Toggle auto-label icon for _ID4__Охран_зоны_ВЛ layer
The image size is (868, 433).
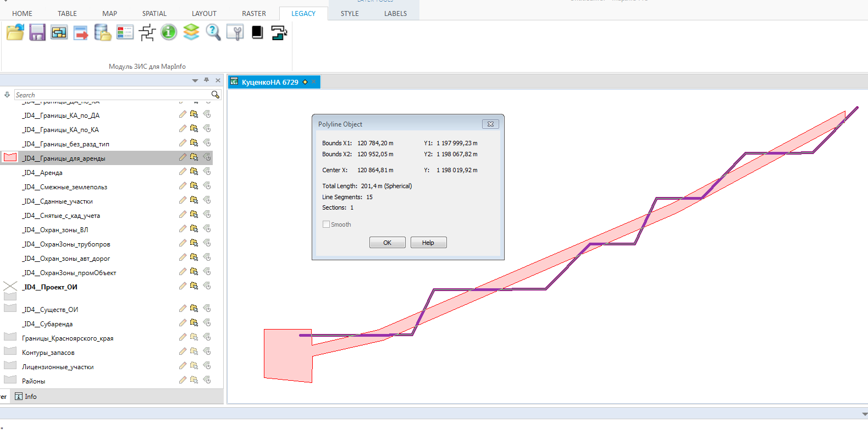207,229
